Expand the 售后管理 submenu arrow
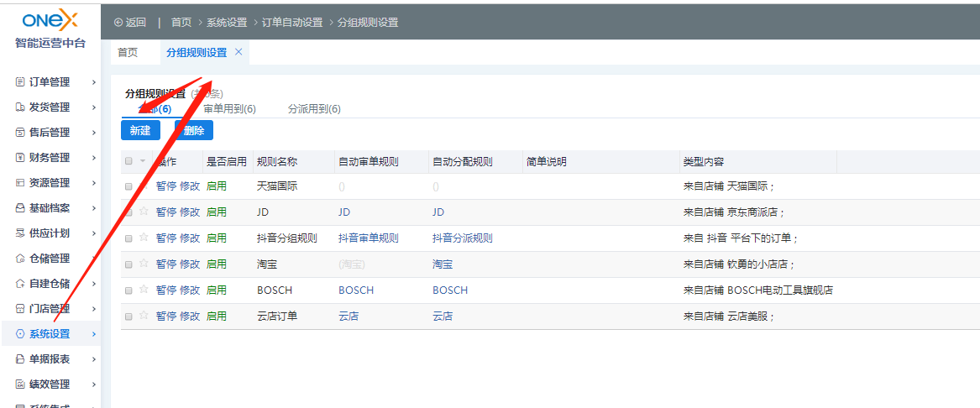This screenshot has height=408, width=980. [94, 133]
